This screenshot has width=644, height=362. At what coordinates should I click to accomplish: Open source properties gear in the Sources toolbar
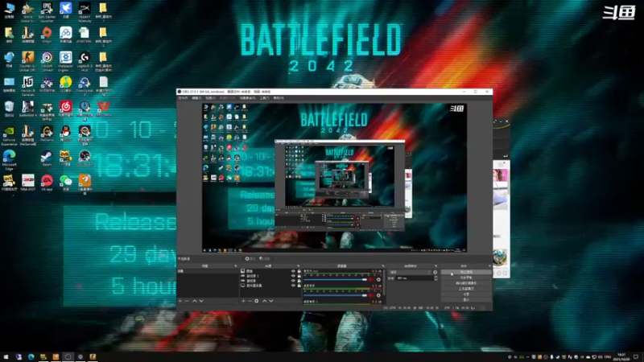pyautogui.click(x=257, y=301)
